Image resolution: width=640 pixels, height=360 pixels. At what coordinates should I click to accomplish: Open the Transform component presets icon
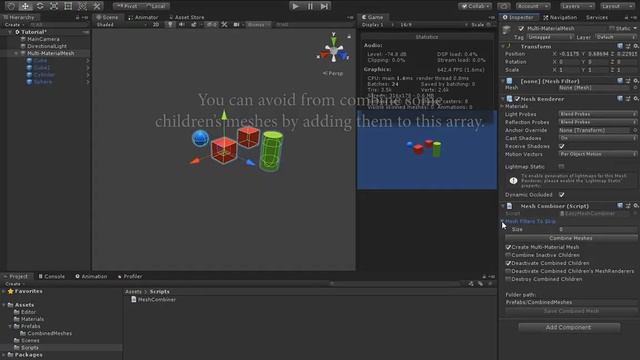coord(628,46)
